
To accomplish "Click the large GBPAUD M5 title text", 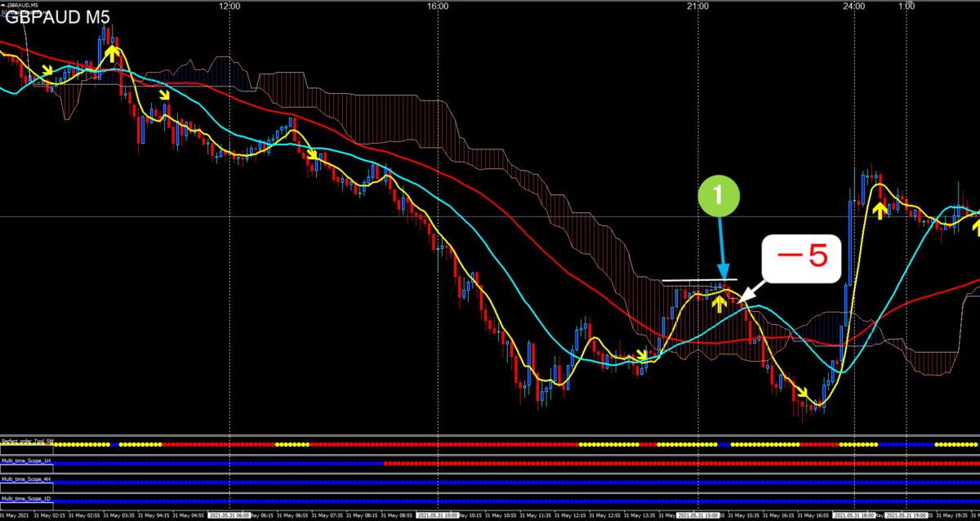I will point(58,17).
